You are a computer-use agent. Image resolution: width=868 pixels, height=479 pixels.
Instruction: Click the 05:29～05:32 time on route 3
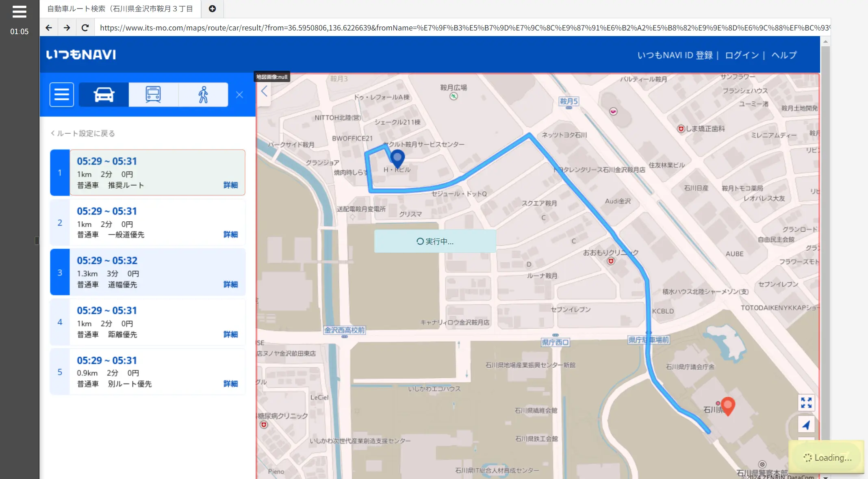click(x=107, y=261)
